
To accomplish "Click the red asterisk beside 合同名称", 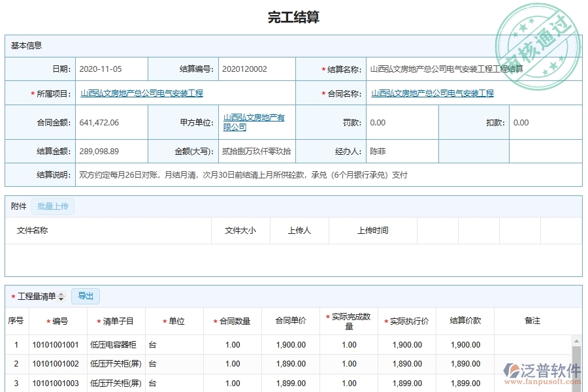I will pyautogui.click(x=325, y=93).
